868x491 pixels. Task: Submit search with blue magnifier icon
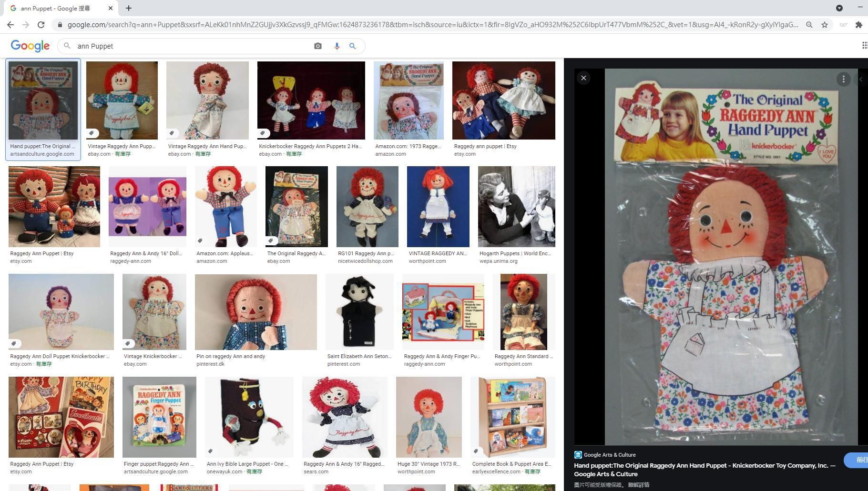point(353,46)
